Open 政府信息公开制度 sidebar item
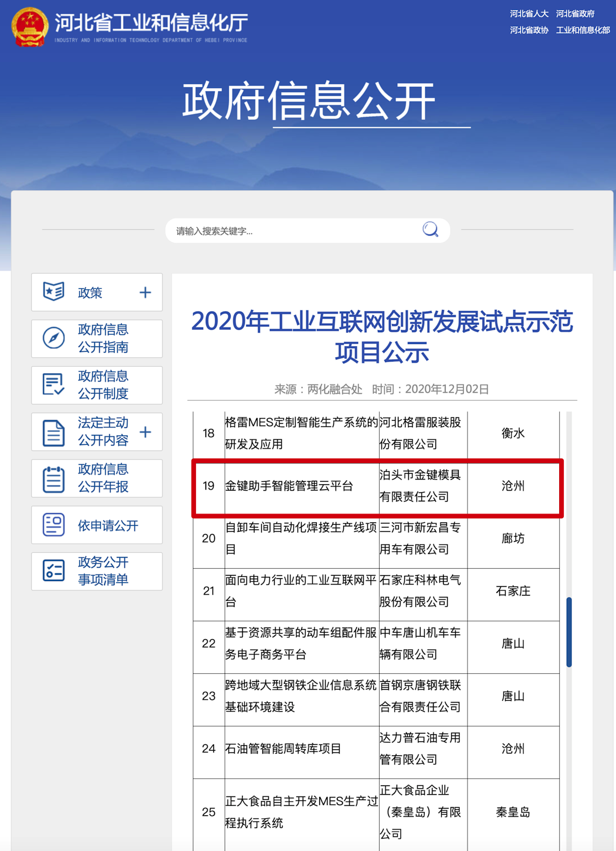 point(97,385)
